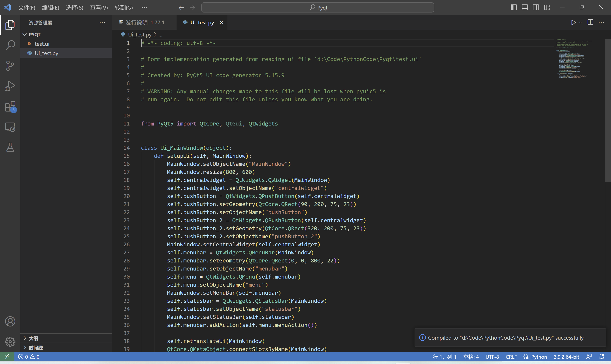Image resolution: width=611 pixels, height=364 pixels.
Task: Change line ending CRLF
Action: click(511, 357)
